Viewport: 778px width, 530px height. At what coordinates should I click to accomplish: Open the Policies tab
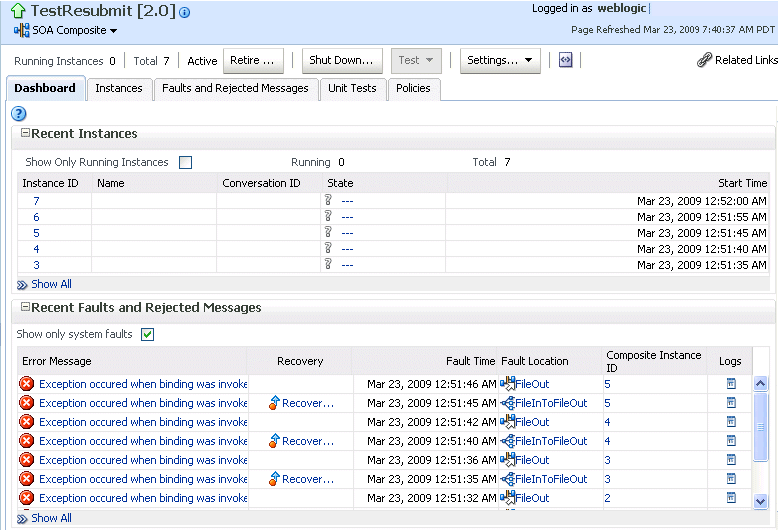click(x=413, y=88)
